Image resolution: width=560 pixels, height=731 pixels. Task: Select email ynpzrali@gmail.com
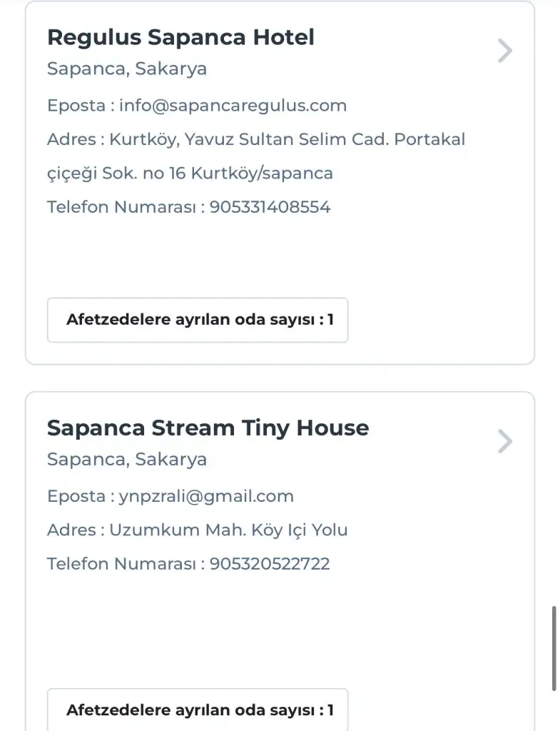[206, 496]
